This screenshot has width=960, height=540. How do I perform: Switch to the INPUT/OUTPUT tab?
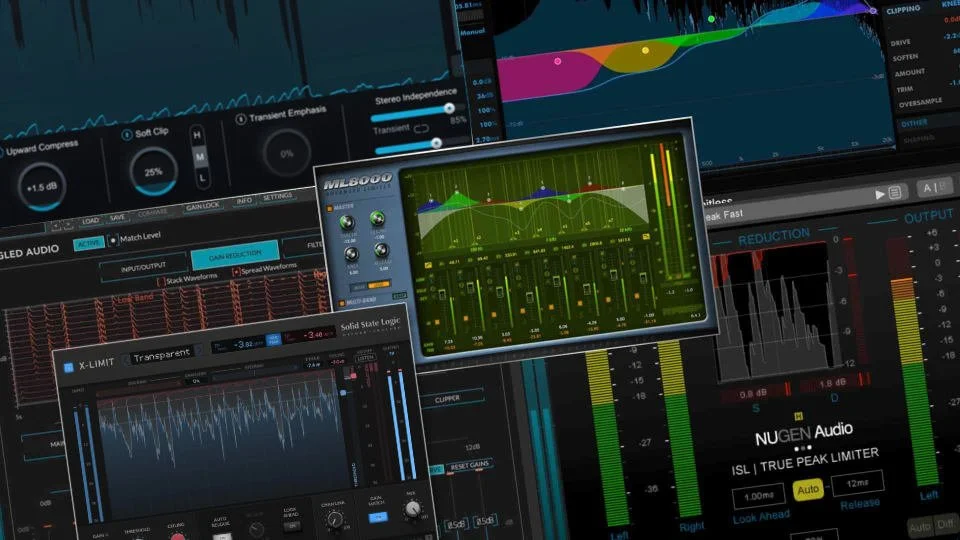(x=143, y=268)
